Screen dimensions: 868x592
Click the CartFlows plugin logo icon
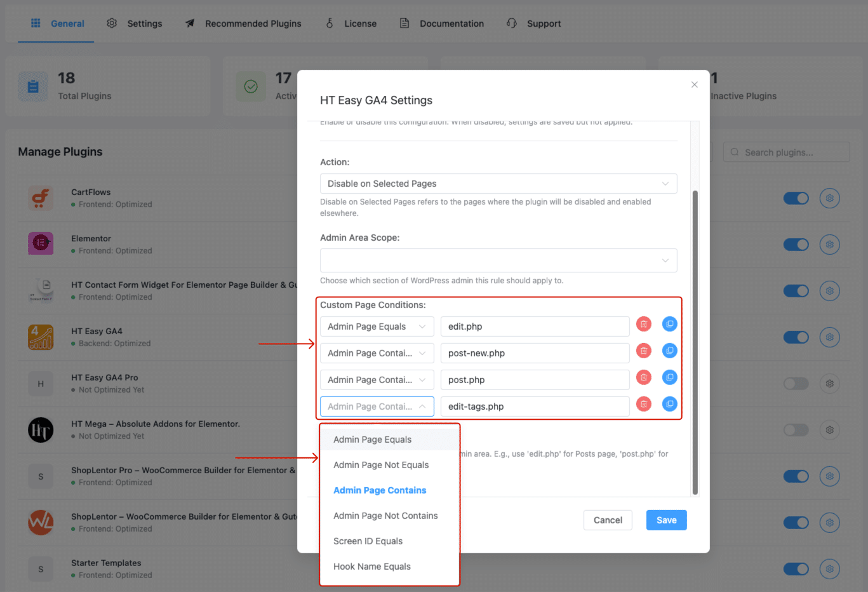coord(41,198)
